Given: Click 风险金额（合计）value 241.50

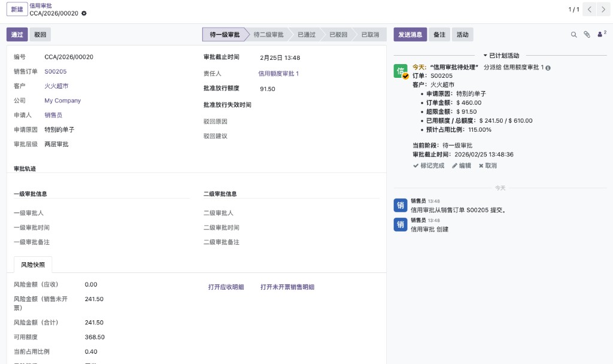Looking at the screenshot, I should point(94,323).
